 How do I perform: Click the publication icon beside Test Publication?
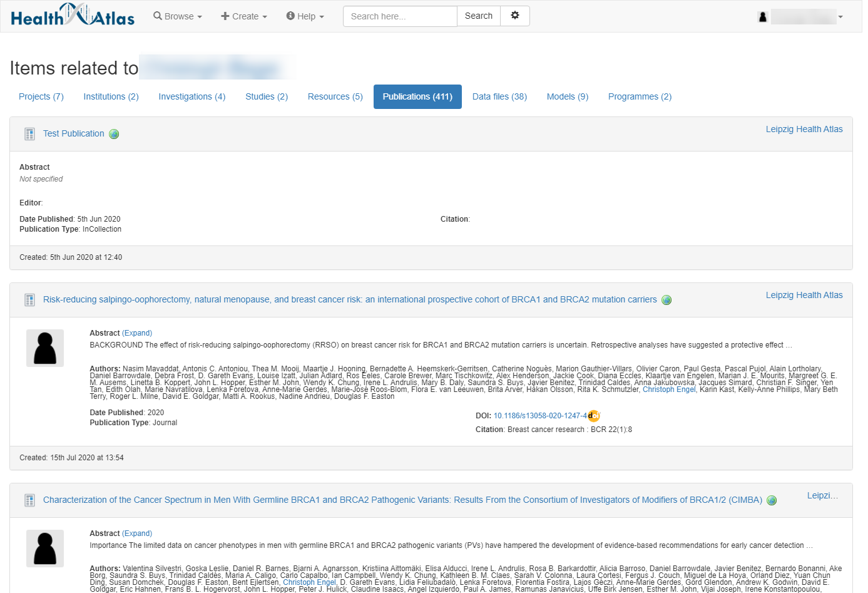click(x=29, y=134)
